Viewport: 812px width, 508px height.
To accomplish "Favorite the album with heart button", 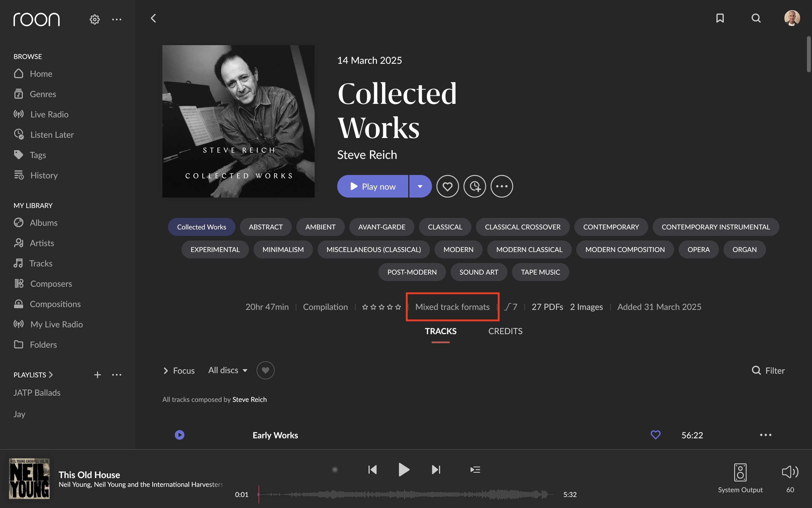I will click(x=447, y=187).
